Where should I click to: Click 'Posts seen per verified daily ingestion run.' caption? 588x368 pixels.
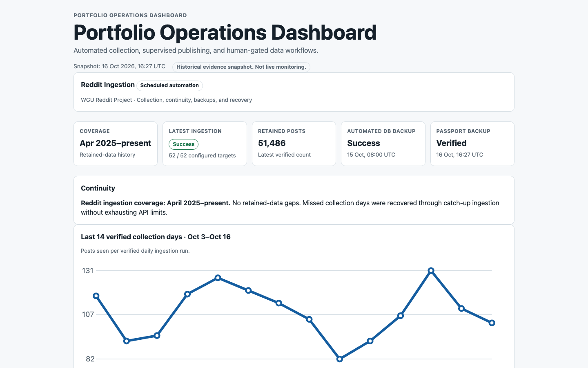tap(135, 251)
